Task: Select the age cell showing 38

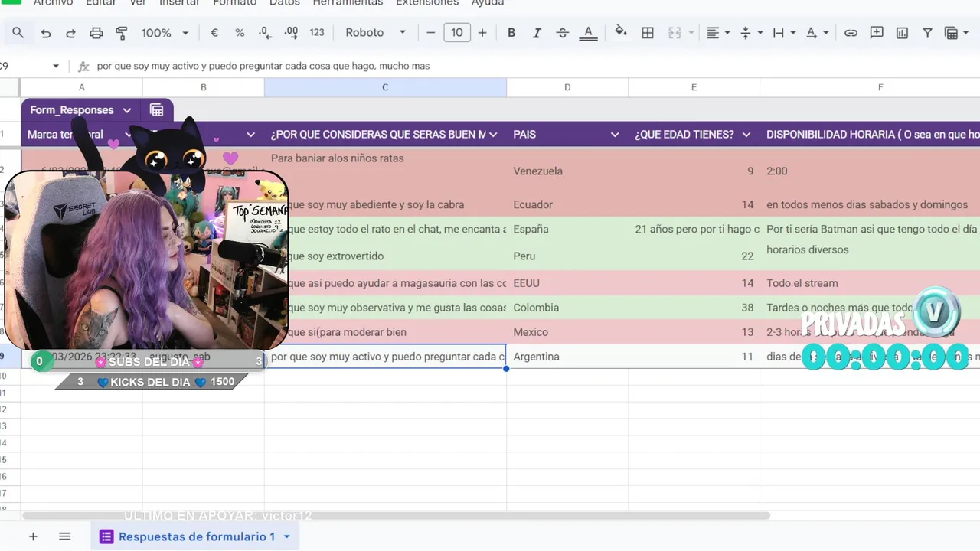Action: (694, 308)
